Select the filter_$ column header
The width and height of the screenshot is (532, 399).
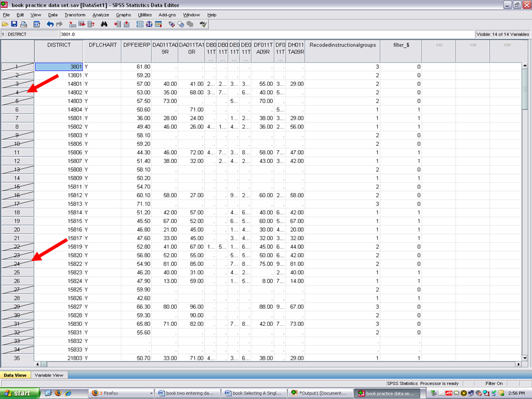tap(401, 45)
